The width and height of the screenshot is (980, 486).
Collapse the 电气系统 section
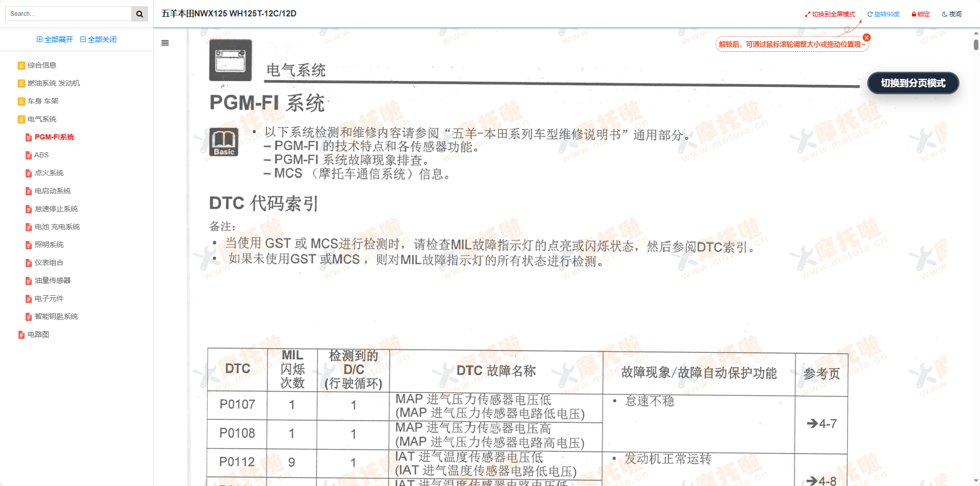(42, 119)
